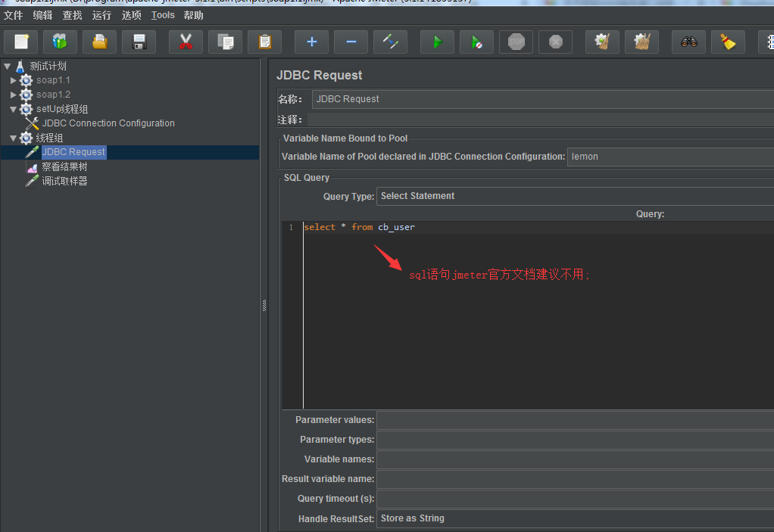Select 察看结果树 in the tree
Viewport: 774px width, 532px height.
point(64,166)
